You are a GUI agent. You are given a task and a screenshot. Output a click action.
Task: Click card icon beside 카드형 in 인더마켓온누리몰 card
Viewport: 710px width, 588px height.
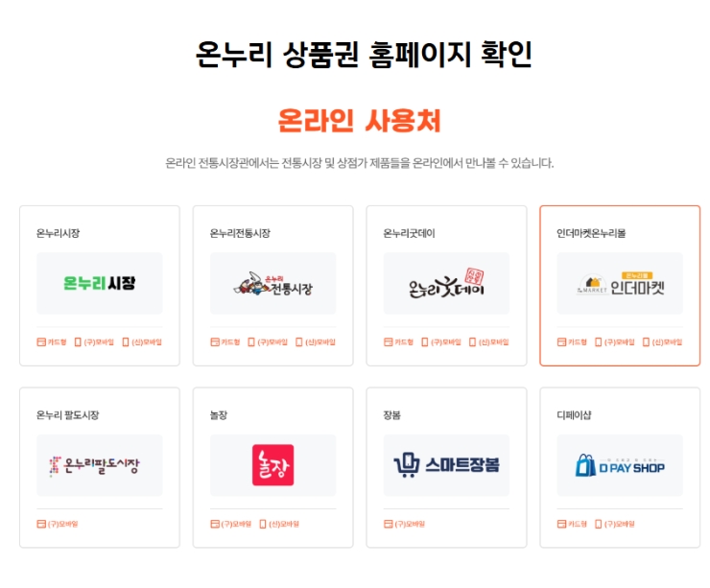pos(561,341)
